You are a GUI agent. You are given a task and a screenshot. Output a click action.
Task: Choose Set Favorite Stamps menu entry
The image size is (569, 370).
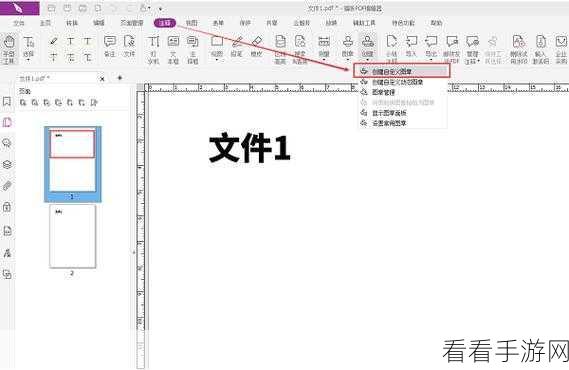coord(402,123)
